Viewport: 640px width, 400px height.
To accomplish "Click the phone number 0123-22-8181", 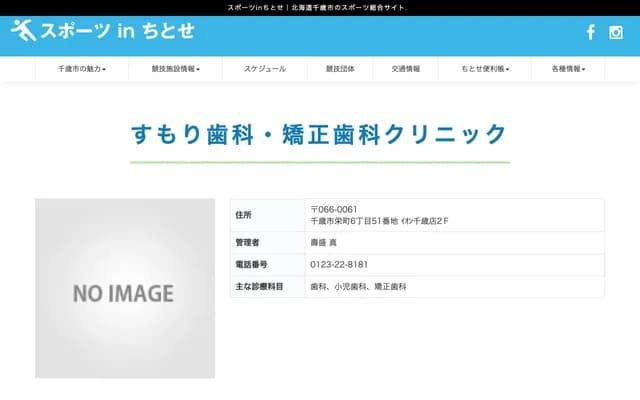I will pos(339,264).
